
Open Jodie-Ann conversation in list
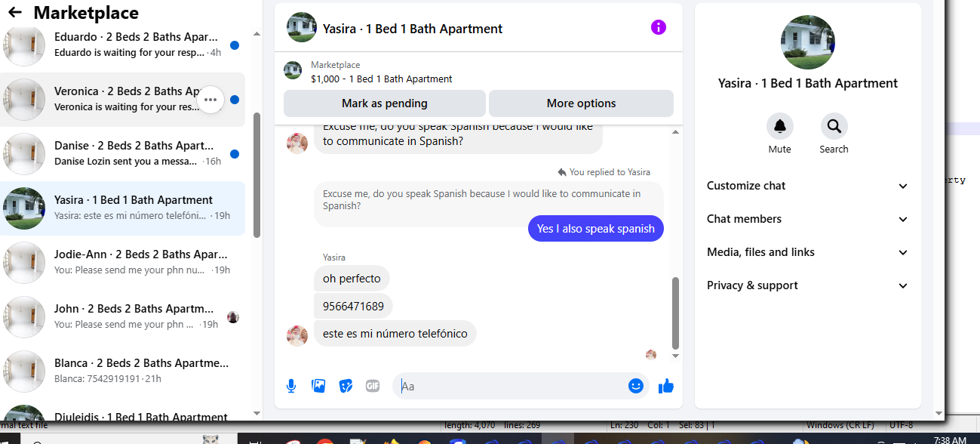click(x=122, y=262)
